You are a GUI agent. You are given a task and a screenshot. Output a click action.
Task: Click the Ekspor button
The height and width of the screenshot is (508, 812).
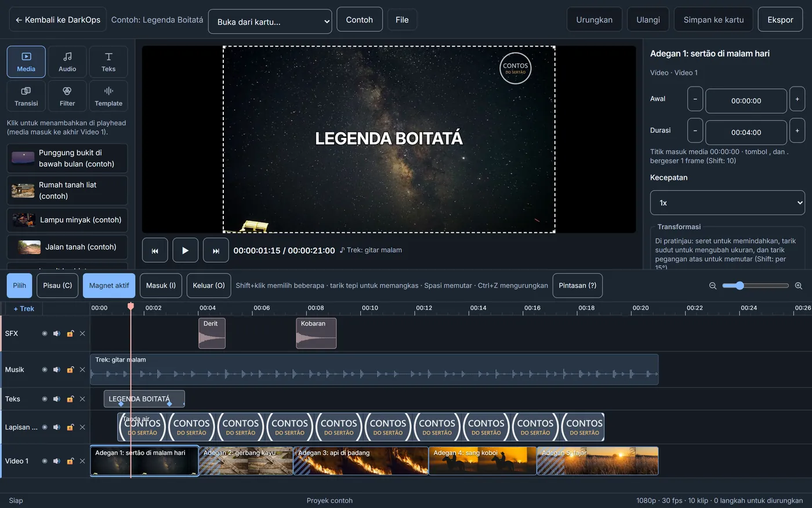780,20
